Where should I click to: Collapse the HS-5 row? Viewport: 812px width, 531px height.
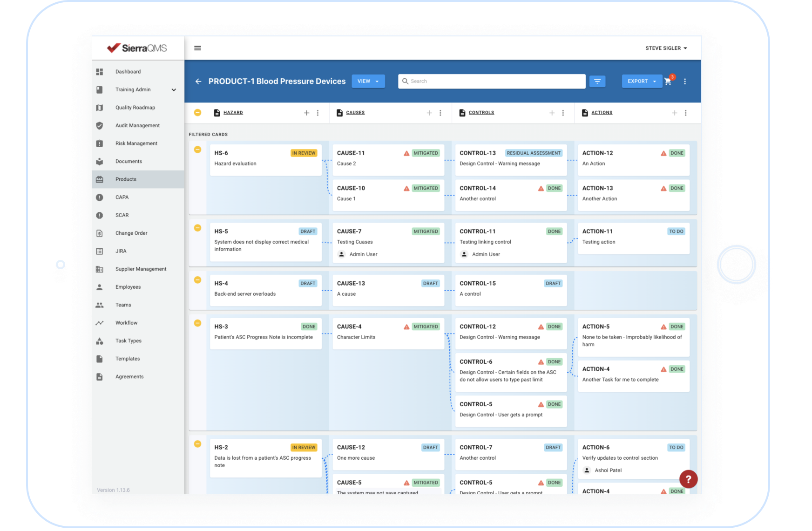point(197,228)
